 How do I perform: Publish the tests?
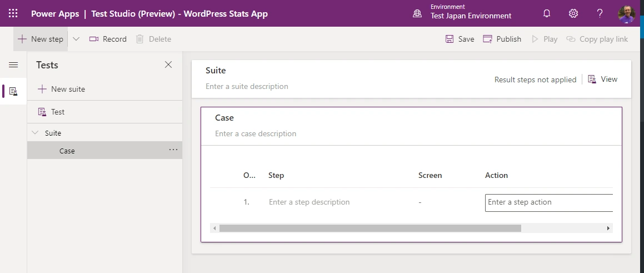[502, 39]
